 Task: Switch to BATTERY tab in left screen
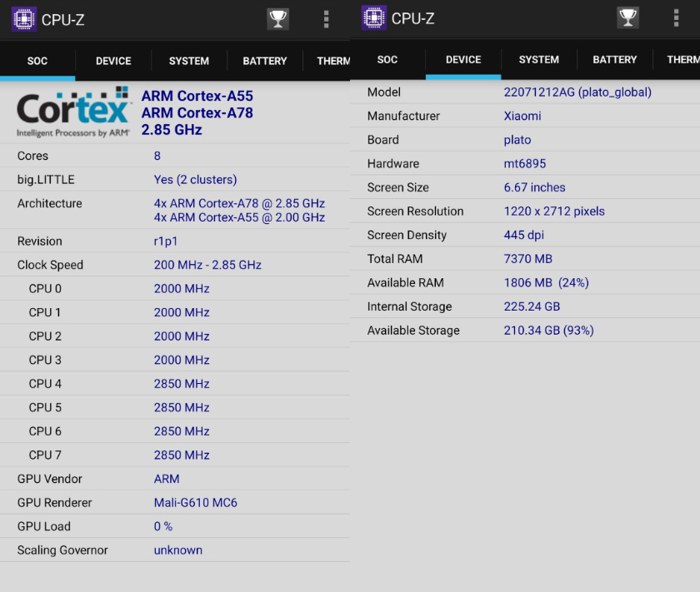(x=265, y=61)
